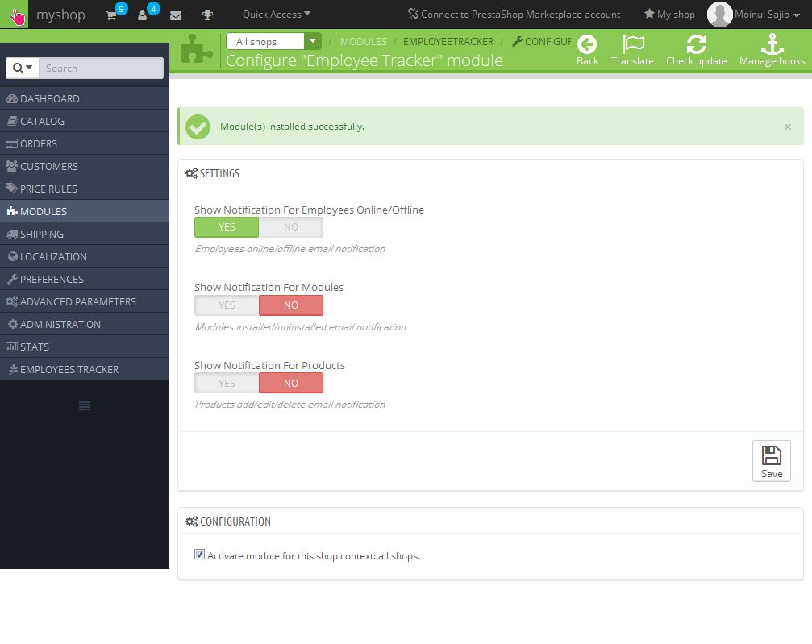Open Manage hooks anchor icon

point(772,44)
